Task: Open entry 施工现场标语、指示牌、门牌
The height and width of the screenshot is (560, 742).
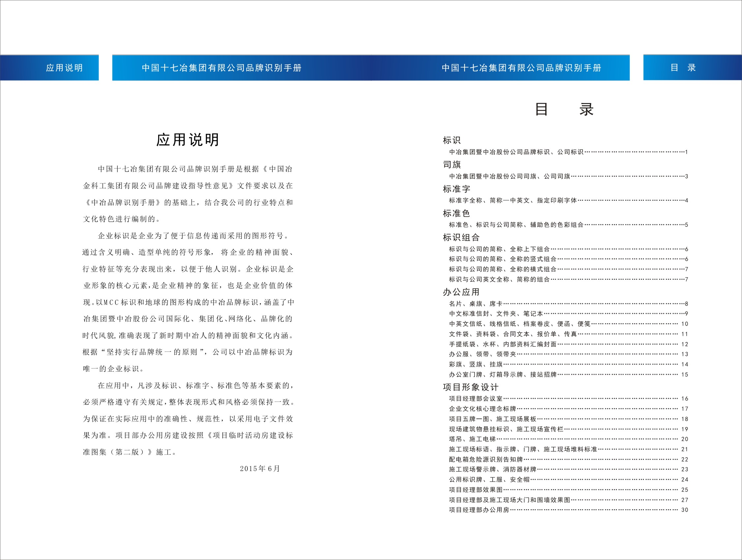Action: coord(569,449)
